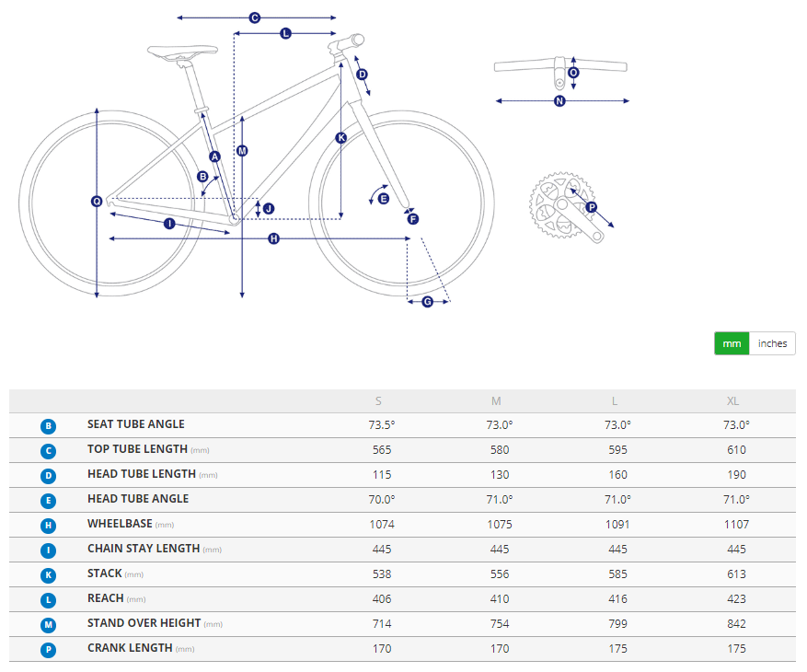807x672 pixels.
Task: Select the XL size column header
Action: [733, 401]
